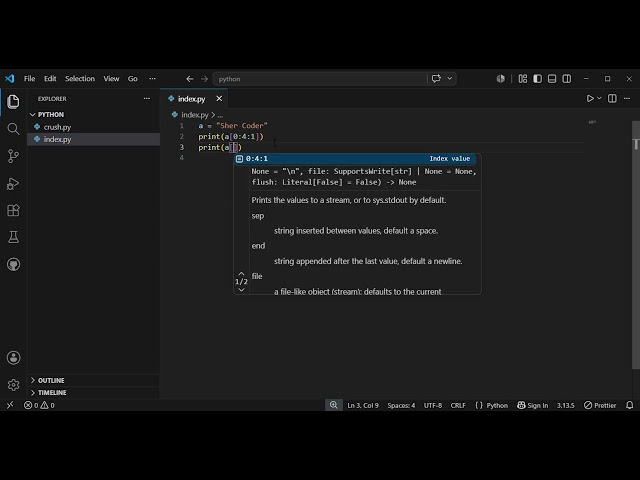
Task: Open the Selection menu
Action: [80, 79]
